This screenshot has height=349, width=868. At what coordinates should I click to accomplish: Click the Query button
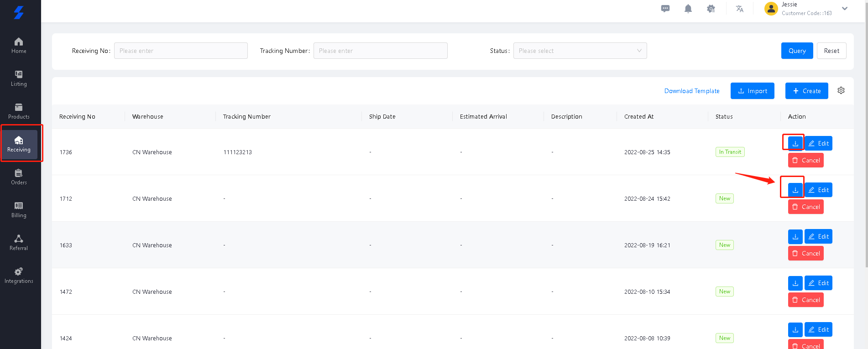[x=797, y=51]
